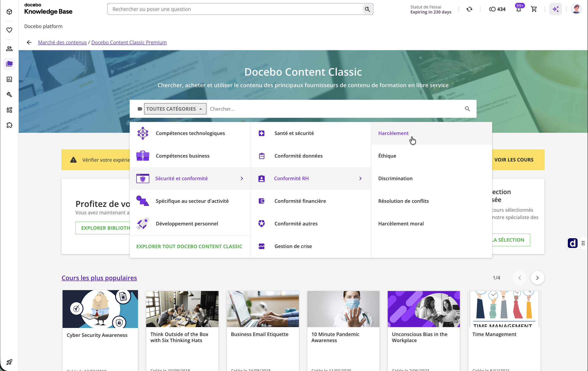
Task: Select Conformité financière subcategory
Action: click(311, 201)
